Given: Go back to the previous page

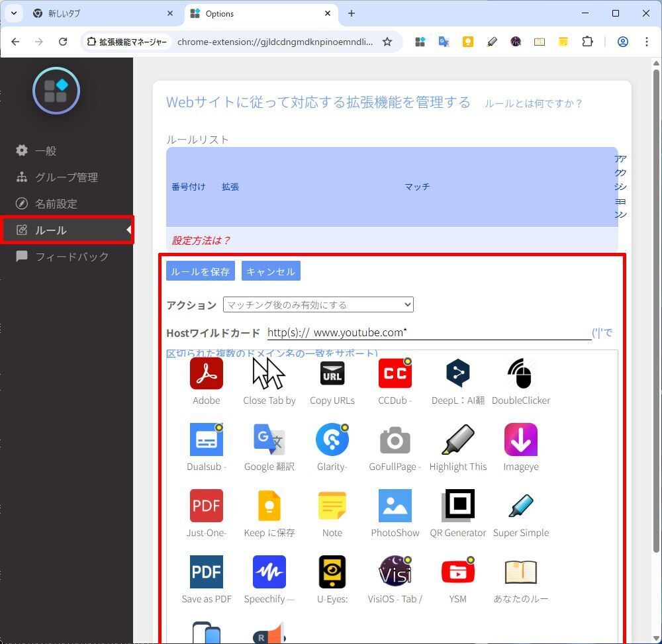Looking at the screenshot, I should coord(15,42).
